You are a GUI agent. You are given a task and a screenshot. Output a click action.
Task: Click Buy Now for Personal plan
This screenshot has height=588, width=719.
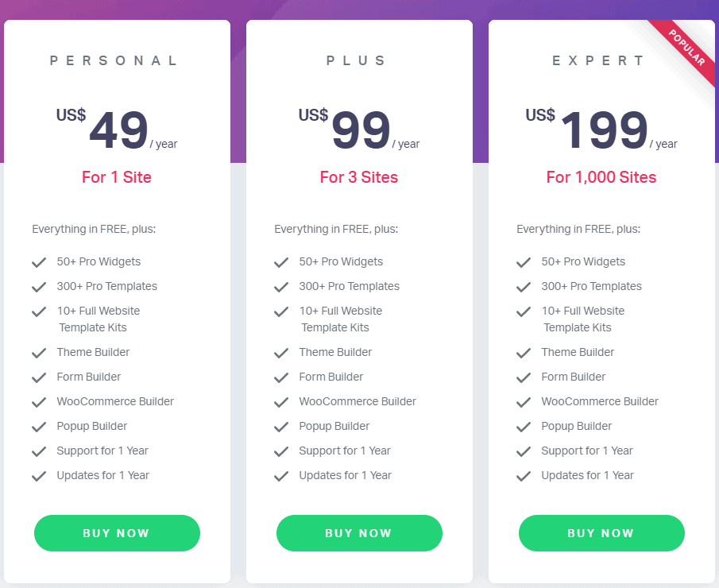[x=117, y=533]
